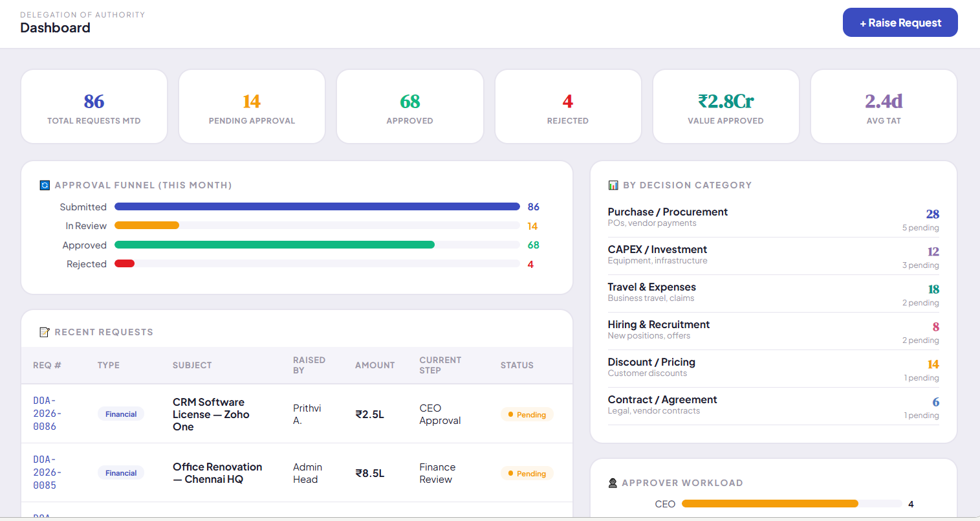The width and height of the screenshot is (980, 521).
Task: Click the CEO workload bar
Action: (x=792, y=504)
